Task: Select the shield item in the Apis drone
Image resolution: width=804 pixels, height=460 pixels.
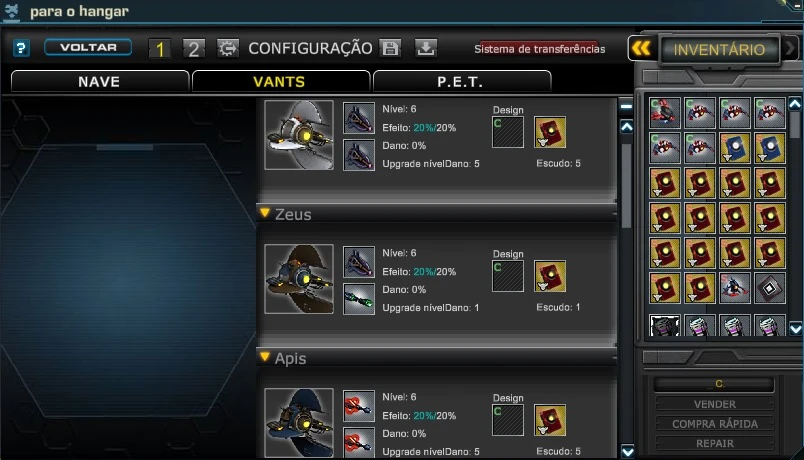Action: click(550, 420)
